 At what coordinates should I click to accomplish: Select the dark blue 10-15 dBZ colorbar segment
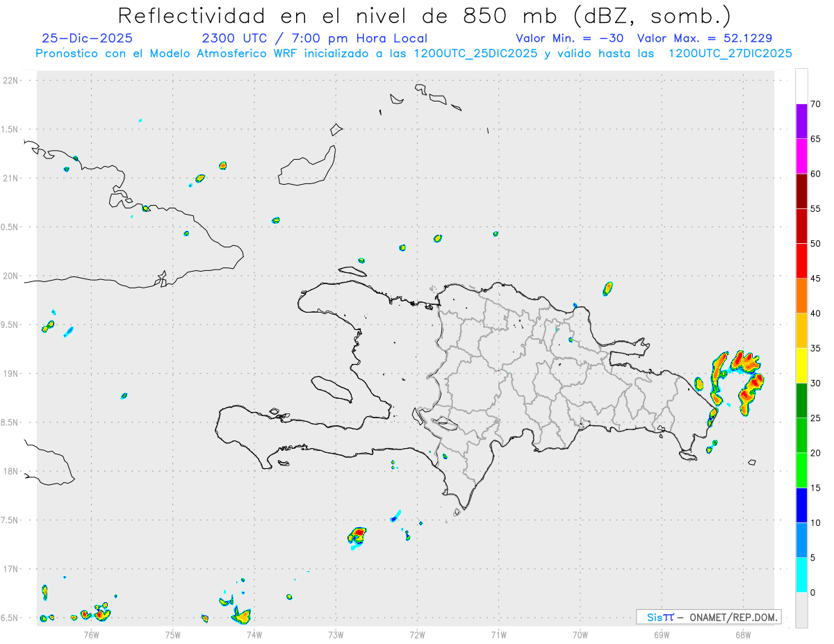point(801,505)
